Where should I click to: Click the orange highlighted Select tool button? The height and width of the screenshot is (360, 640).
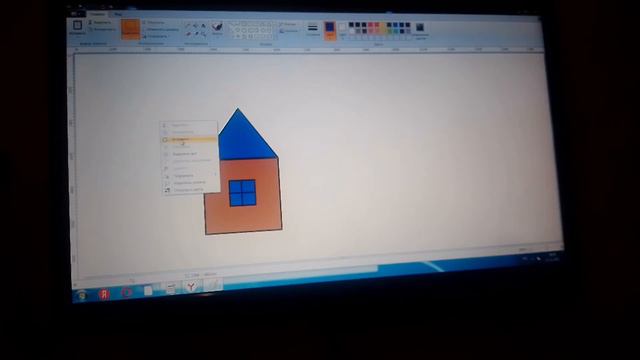[130, 29]
